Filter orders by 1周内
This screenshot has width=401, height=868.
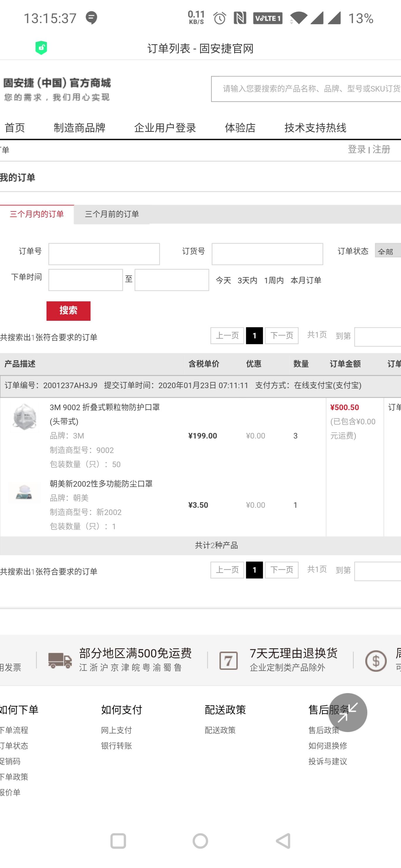tap(273, 280)
